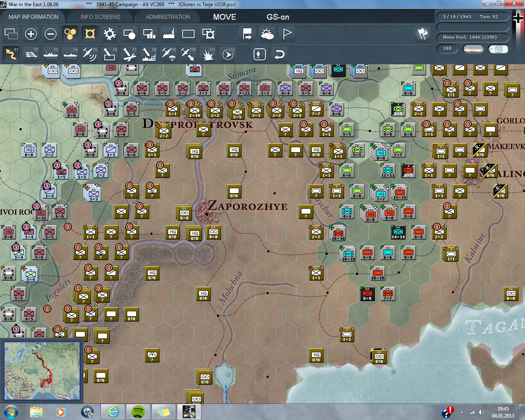Toggle the factory locations overlay
This screenshot has height=420, width=525.
point(169,34)
